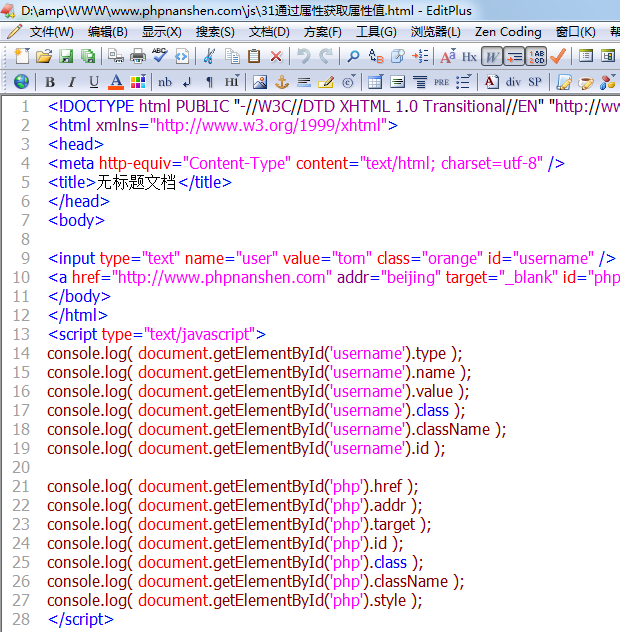Open print preview
The height and width of the screenshot is (632, 620).
pos(116,56)
